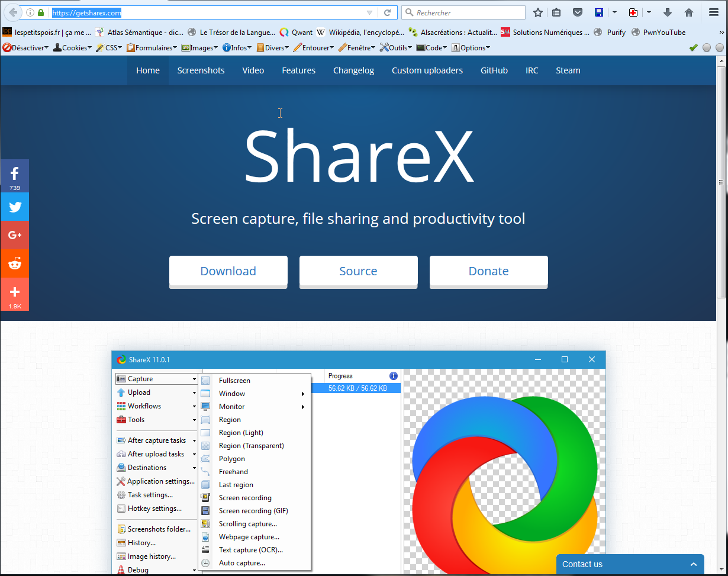
Task: Open the Firefox hamburger menu
Action: 713,12
